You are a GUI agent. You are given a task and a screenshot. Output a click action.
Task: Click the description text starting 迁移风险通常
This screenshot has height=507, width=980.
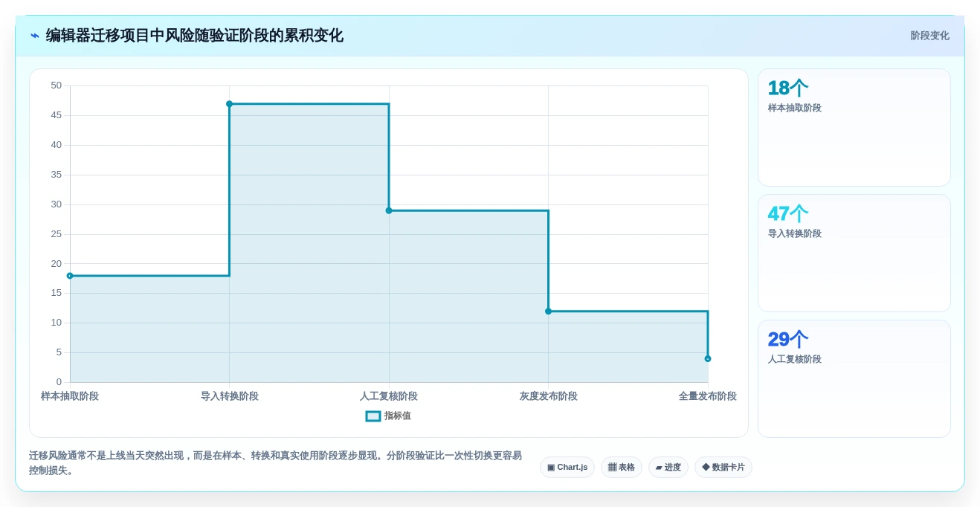point(275,463)
